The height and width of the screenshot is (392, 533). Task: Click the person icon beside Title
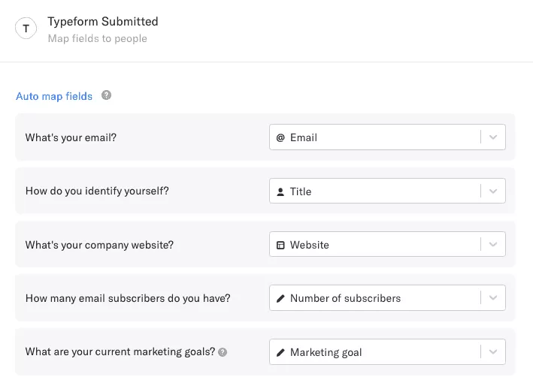click(280, 192)
